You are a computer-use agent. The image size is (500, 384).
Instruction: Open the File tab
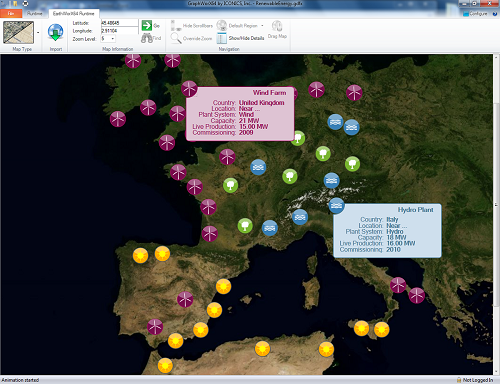pos(11,14)
